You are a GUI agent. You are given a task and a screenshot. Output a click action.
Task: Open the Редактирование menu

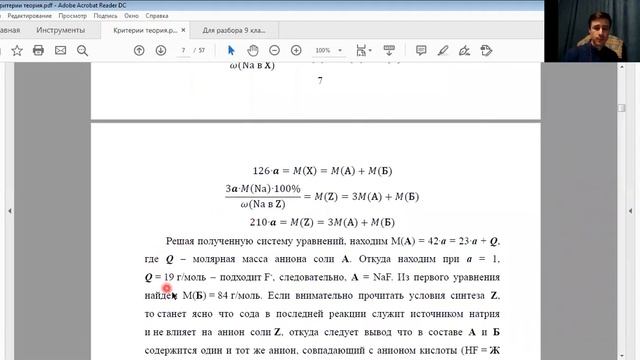[x=29, y=16]
